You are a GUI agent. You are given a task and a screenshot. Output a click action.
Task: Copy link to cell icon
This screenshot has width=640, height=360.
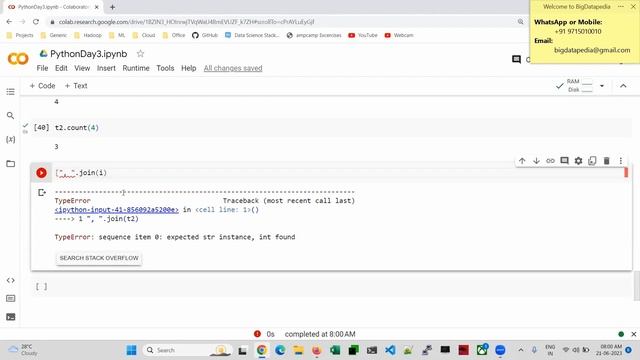pyautogui.click(x=550, y=161)
